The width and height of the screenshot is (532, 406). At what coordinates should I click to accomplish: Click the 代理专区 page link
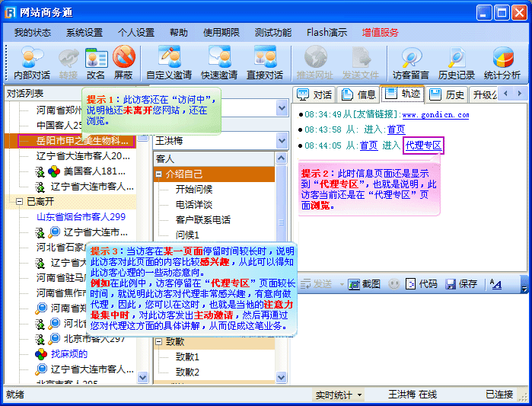tap(424, 145)
